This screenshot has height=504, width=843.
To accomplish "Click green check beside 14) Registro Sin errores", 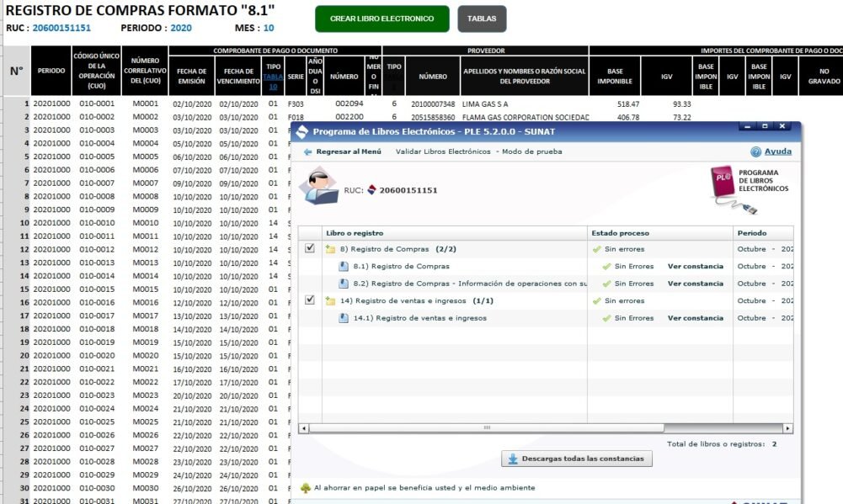I will point(597,301).
